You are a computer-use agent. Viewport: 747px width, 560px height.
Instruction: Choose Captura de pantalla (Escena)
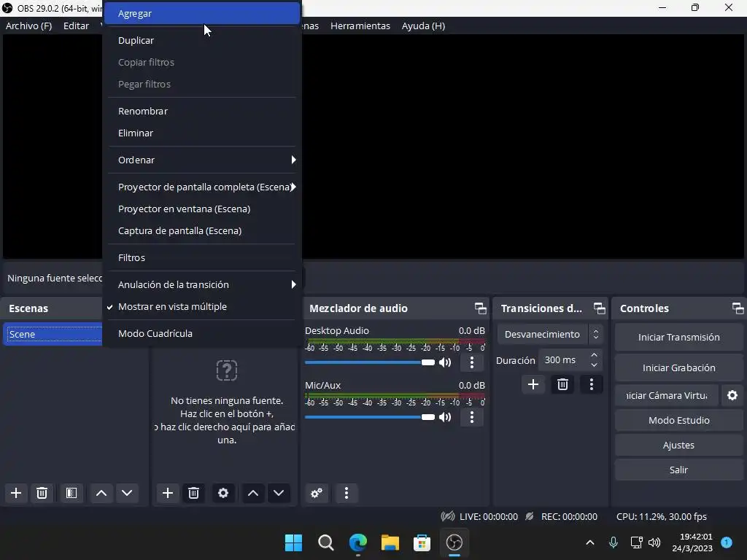(x=202, y=230)
